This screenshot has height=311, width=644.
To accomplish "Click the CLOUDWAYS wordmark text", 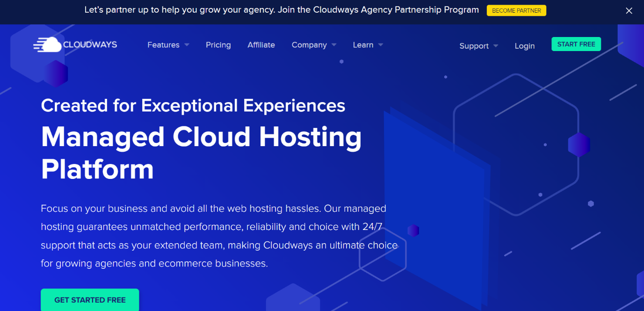I will tap(90, 45).
